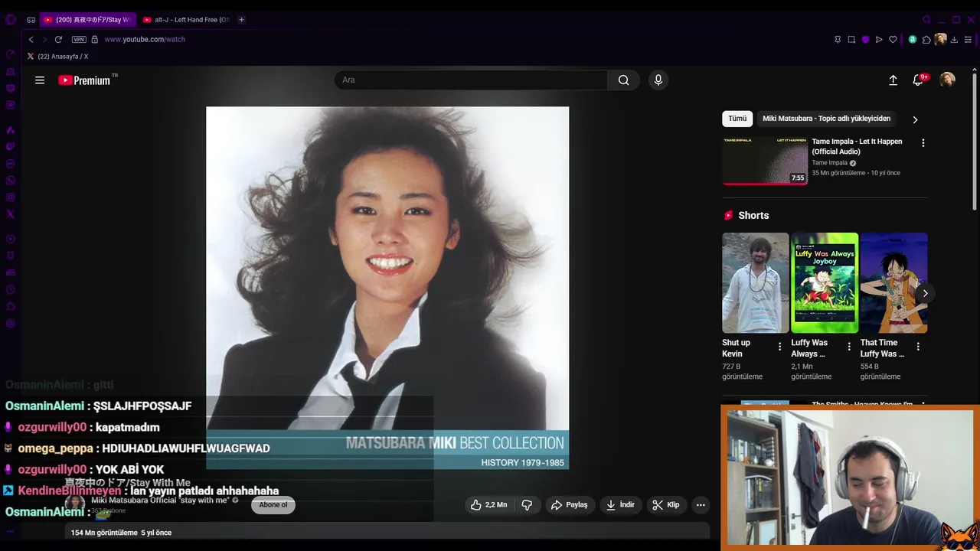Open Easy Setup sliders icon
Screen dimensions: 980x551
[x=969, y=40]
